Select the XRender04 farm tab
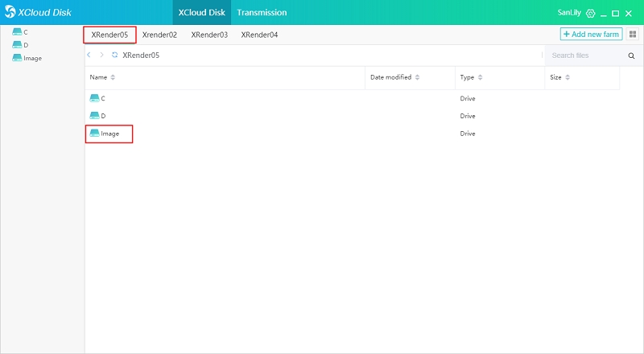Screen dimensions: 644x354 tap(259, 35)
